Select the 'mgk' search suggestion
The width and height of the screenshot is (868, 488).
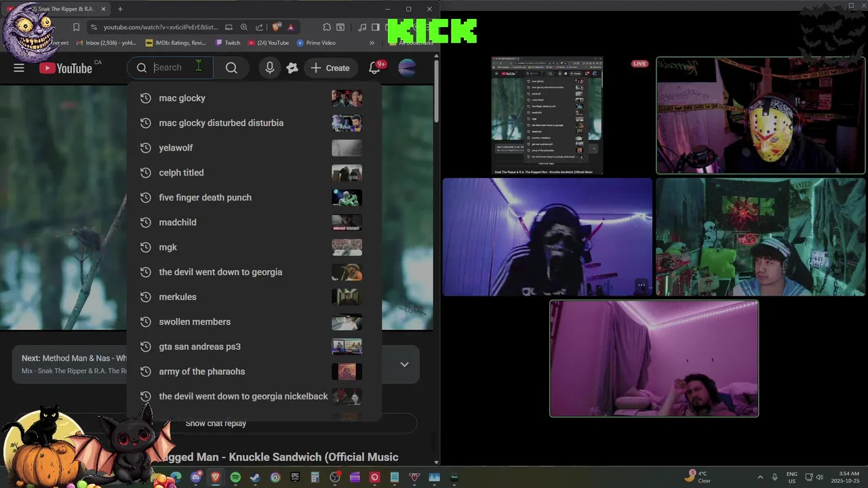click(254, 247)
